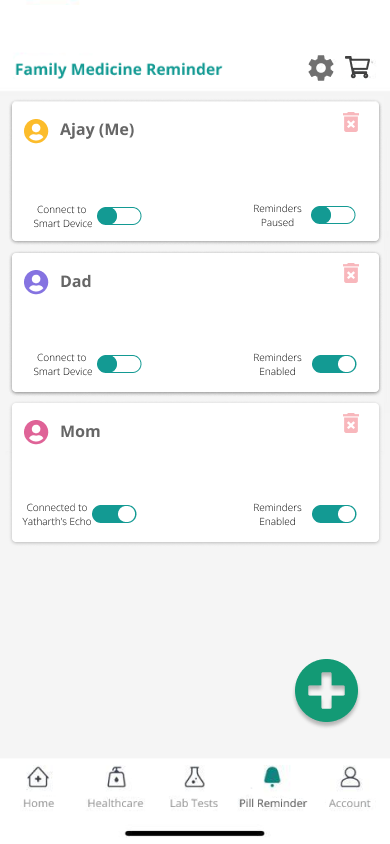Toggle Ajay's Connect to Smart Device switch
This screenshot has width=390, height=844.
[x=119, y=216]
